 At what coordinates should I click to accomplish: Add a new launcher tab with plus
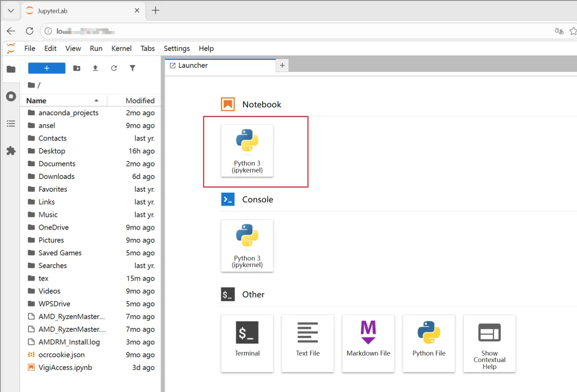coord(282,66)
